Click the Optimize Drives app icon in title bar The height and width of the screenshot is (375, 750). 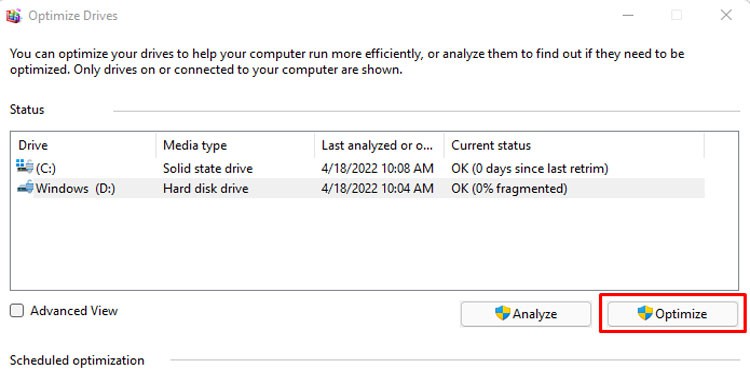[14, 16]
